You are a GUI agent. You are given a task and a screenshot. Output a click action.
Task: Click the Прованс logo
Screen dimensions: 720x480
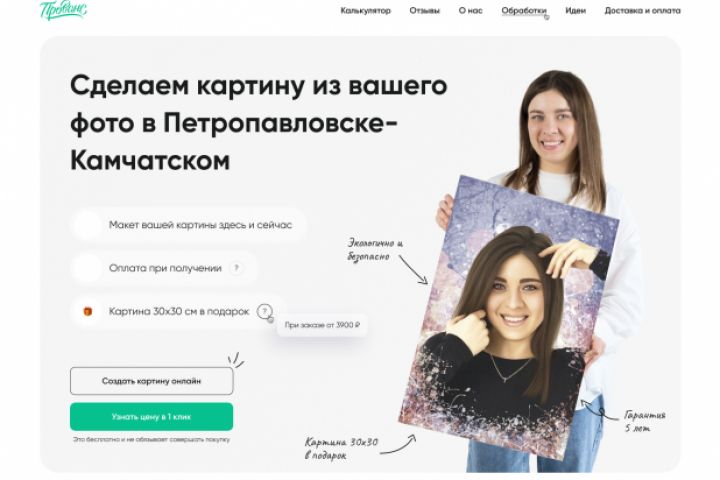point(63,9)
